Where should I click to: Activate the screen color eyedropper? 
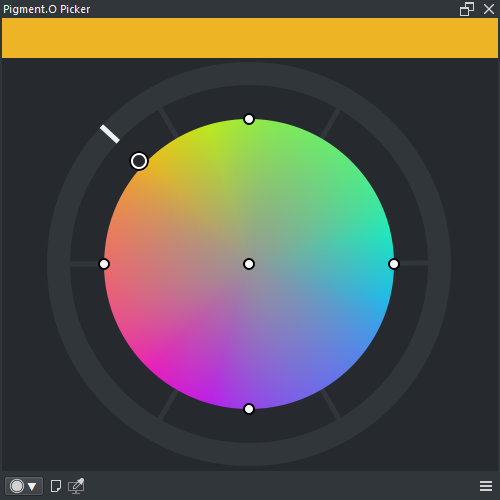[x=76, y=486]
